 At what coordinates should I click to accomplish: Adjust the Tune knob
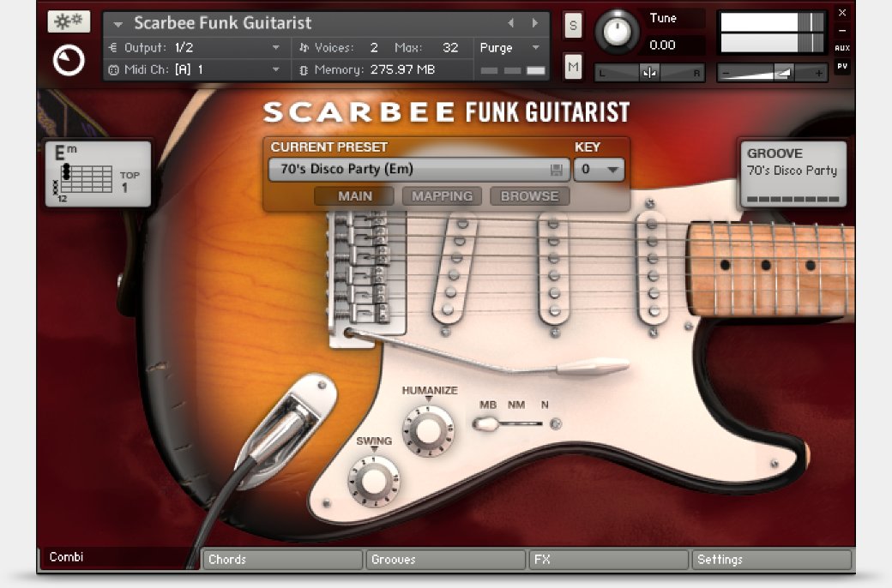[x=619, y=30]
